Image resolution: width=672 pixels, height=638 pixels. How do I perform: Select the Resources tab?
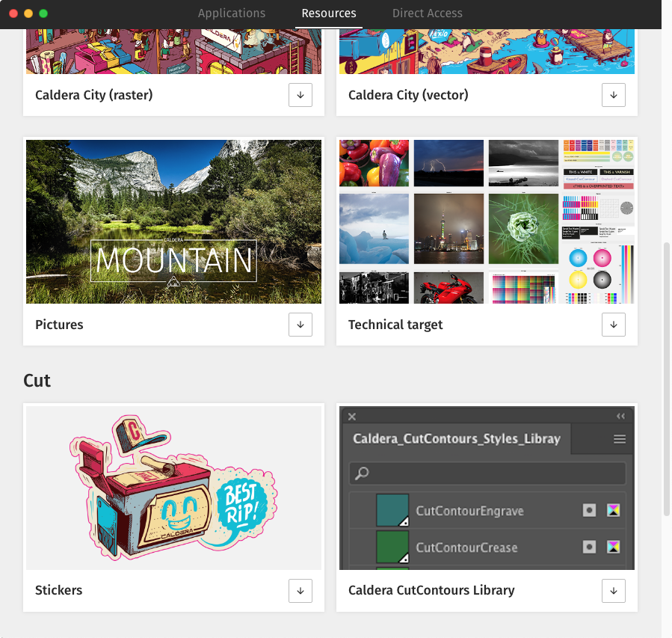tap(329, 13)
